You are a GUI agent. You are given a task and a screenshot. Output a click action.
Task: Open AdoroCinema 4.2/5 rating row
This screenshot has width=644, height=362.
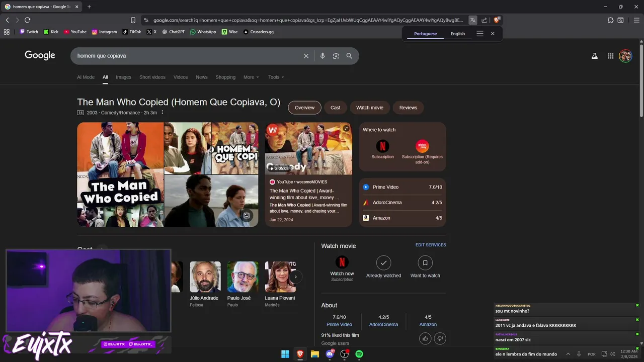click(403, 203)
